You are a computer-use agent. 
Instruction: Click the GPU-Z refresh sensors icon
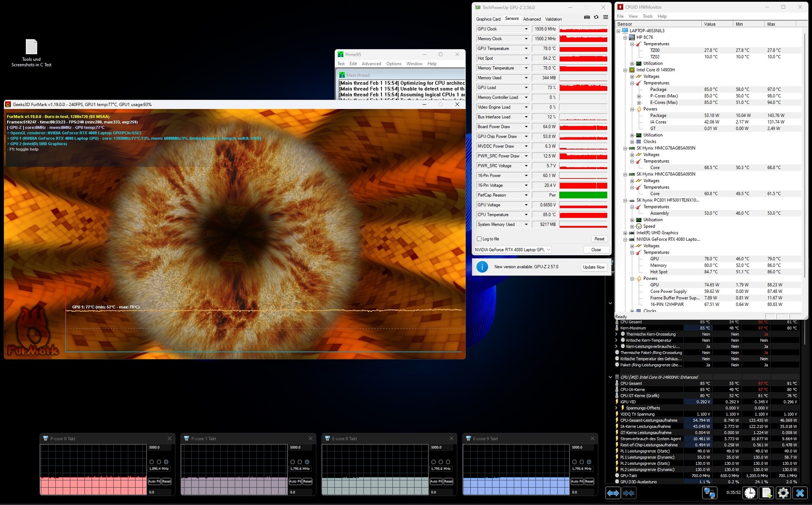click(596, 17)
